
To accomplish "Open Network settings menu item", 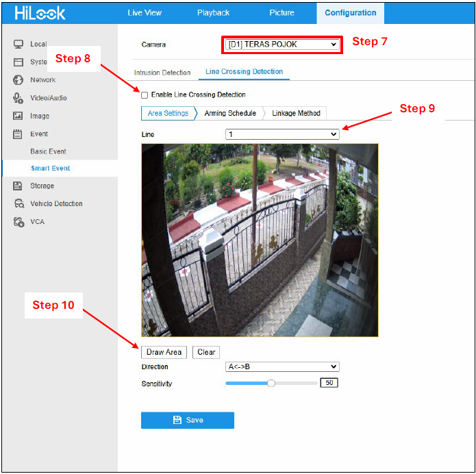I will click(x=42, y=80).
